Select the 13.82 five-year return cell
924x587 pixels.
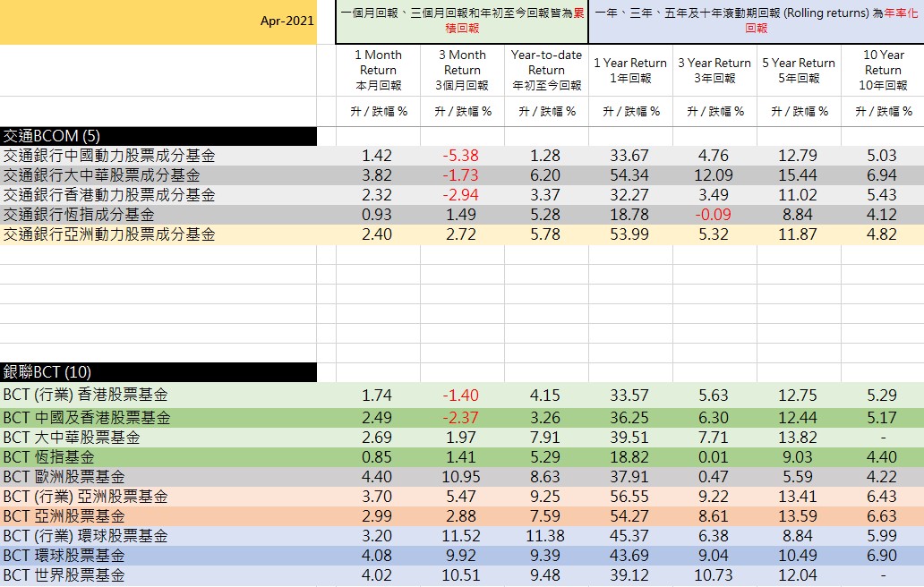(x=797, y=438)
